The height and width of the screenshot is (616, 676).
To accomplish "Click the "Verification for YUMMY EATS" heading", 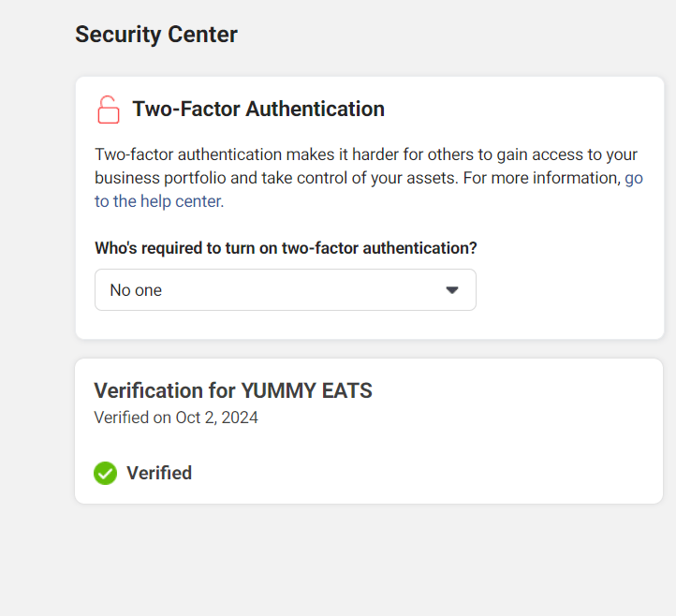I will click(233, 390).
